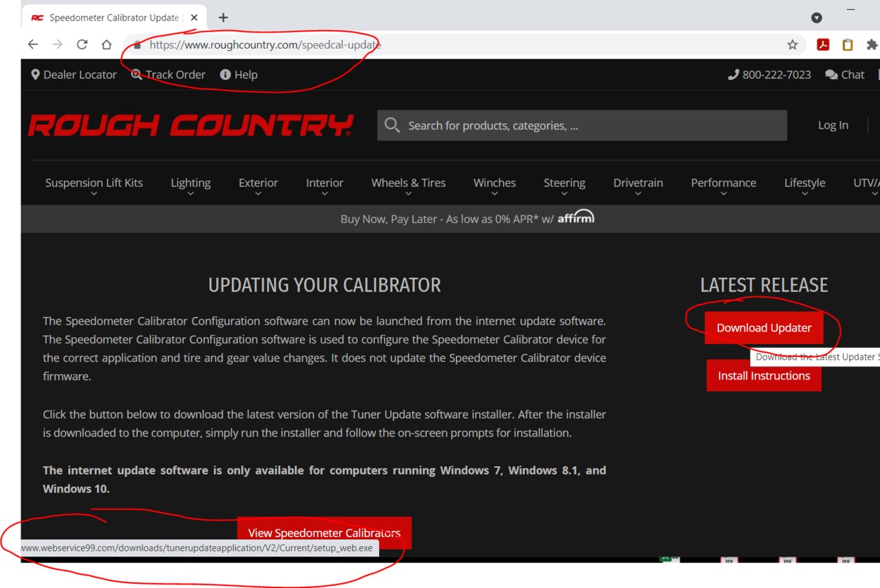This screenshot has height=588, width=880.
Task: Open the browser home page
Action: (x=107, y=45)
